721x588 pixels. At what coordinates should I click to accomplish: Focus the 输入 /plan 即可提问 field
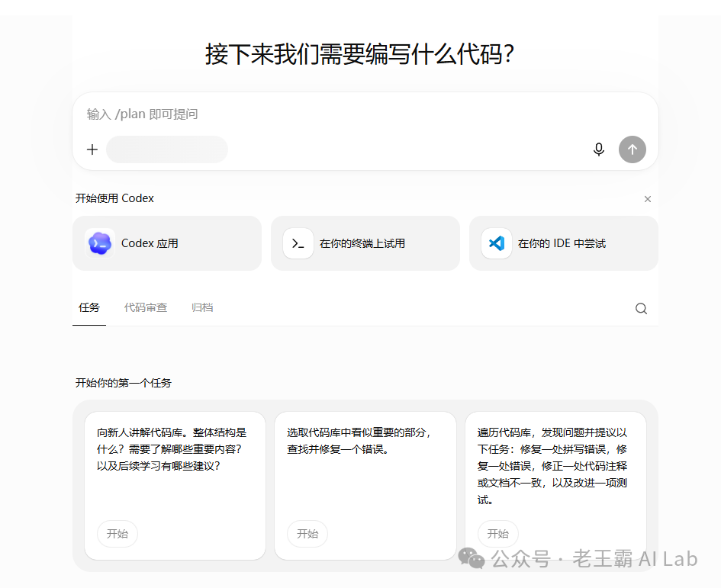(365, 114)
